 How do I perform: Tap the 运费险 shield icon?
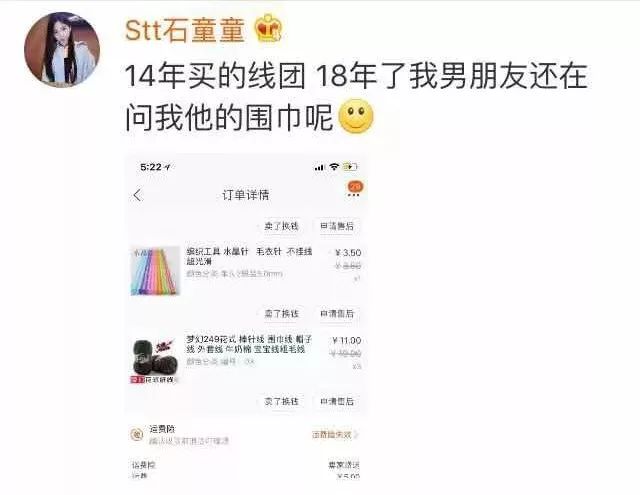[136, 434]
